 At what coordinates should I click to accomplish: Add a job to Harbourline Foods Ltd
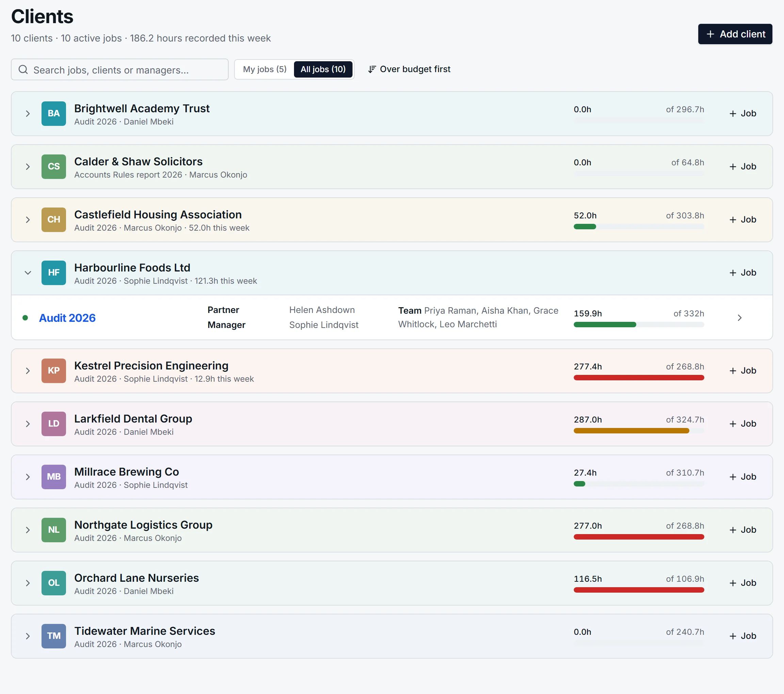pyautogui.click(x=742, y=272)
